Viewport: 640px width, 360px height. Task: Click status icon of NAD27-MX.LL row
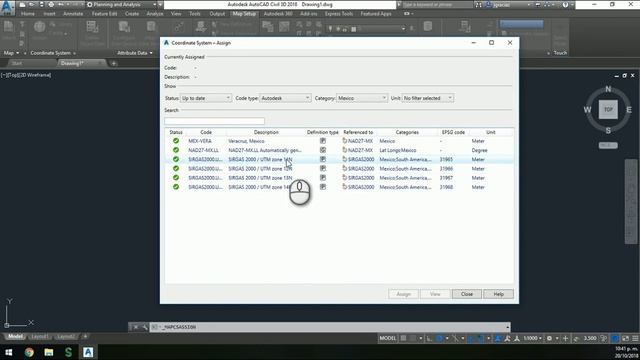point(176,150)
